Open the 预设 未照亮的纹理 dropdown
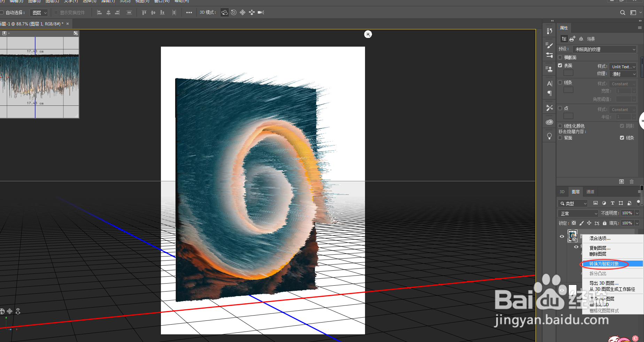 [605, 49]
